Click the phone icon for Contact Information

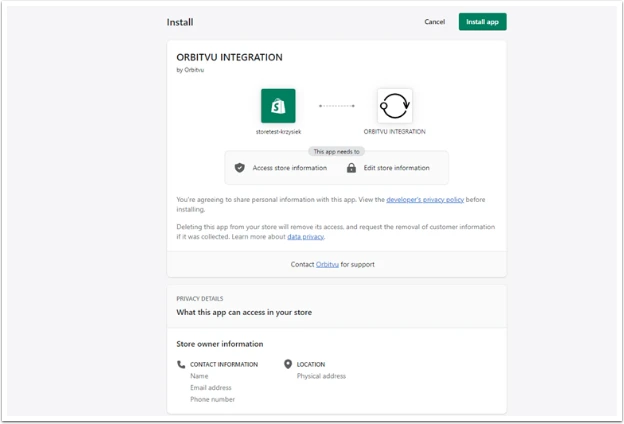pos(181,364)
